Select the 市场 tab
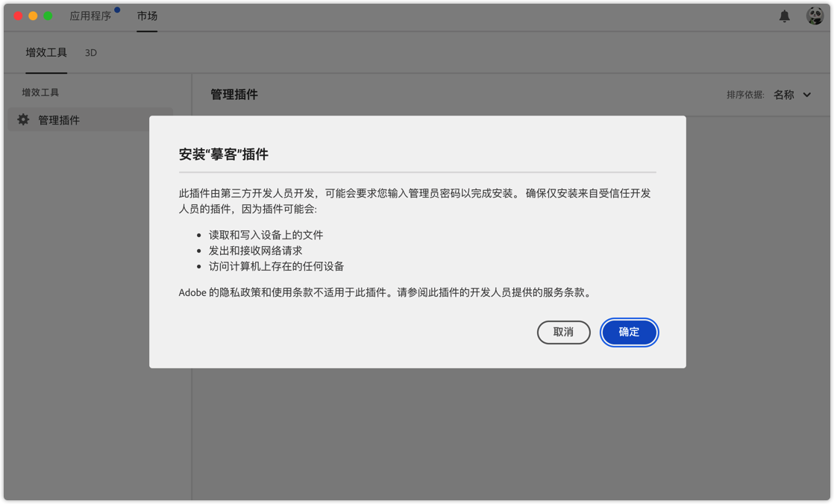The height and width of the screenshot is (504, 834). coord(147,16)
